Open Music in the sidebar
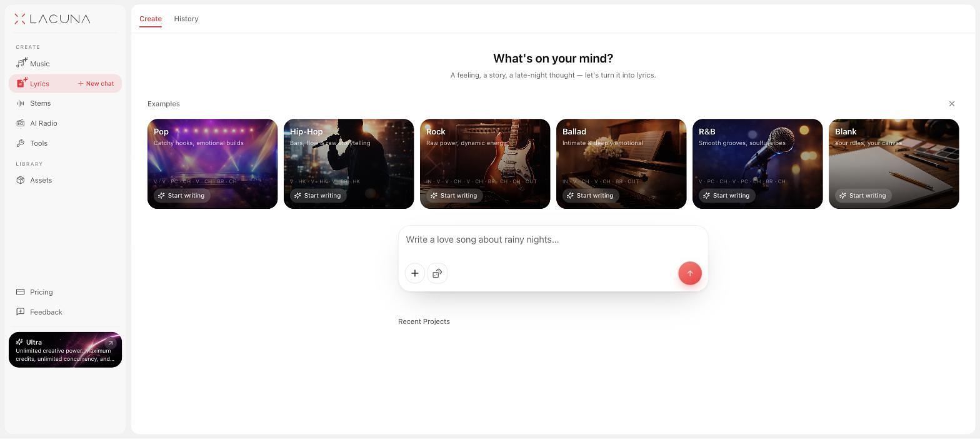This screenshot has width=980, height=439. [x=65, y=64]
